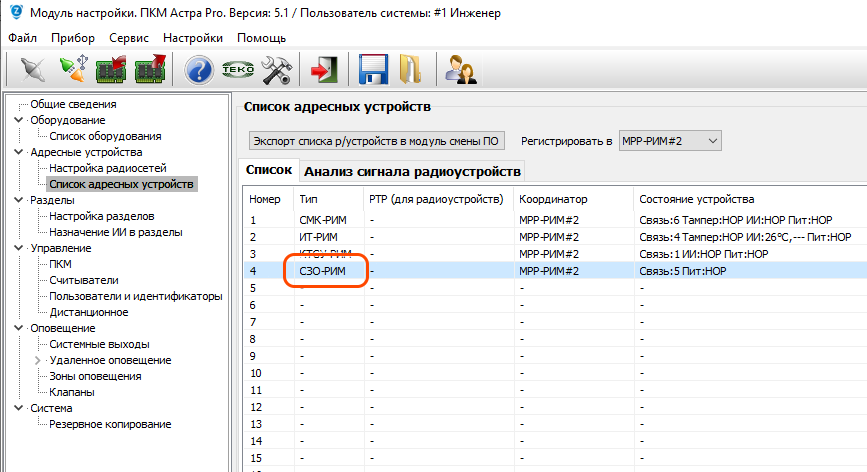Open the МРР-РИМ#2 registration dropdown

click(669, 141)
